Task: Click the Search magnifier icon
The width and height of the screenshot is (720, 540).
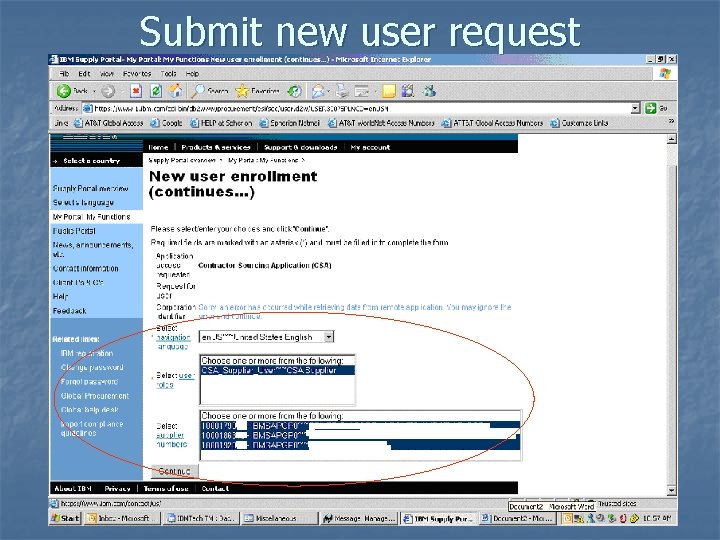Action: (197, 91)
